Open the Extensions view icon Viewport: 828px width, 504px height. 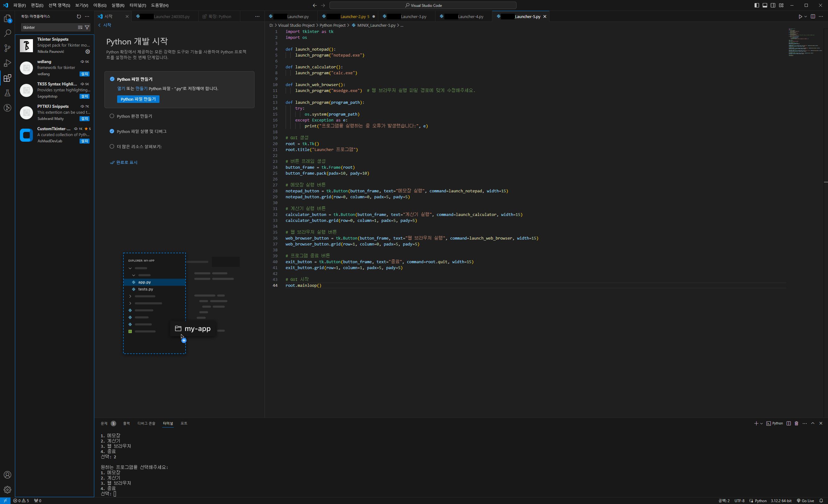click(7, 78)
